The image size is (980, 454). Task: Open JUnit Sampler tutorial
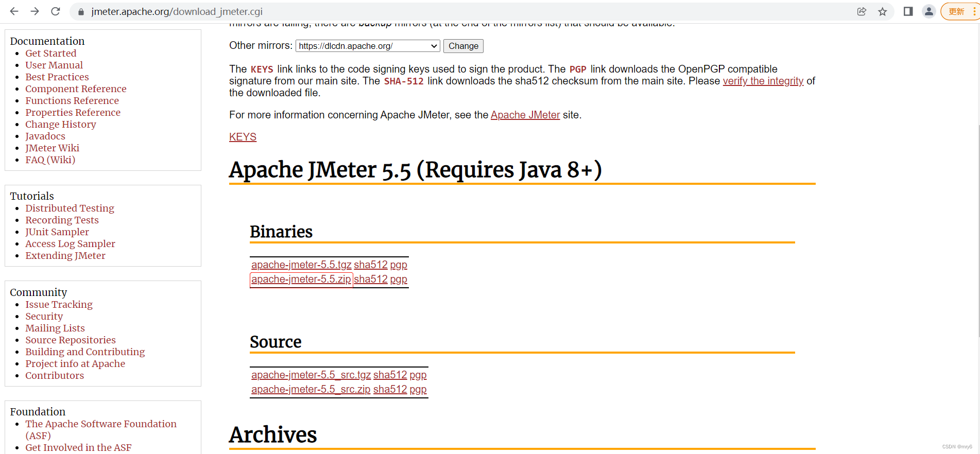57,232
